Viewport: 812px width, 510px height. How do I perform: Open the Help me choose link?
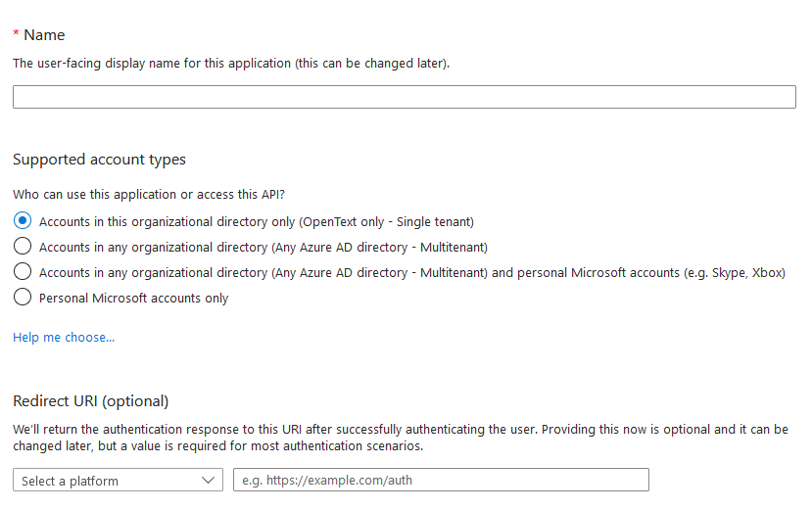tap(64, 338)
